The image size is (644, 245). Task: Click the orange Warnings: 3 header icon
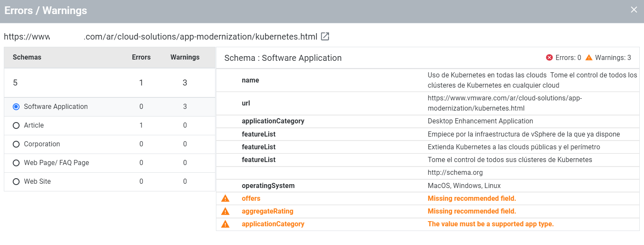[589, 57]
